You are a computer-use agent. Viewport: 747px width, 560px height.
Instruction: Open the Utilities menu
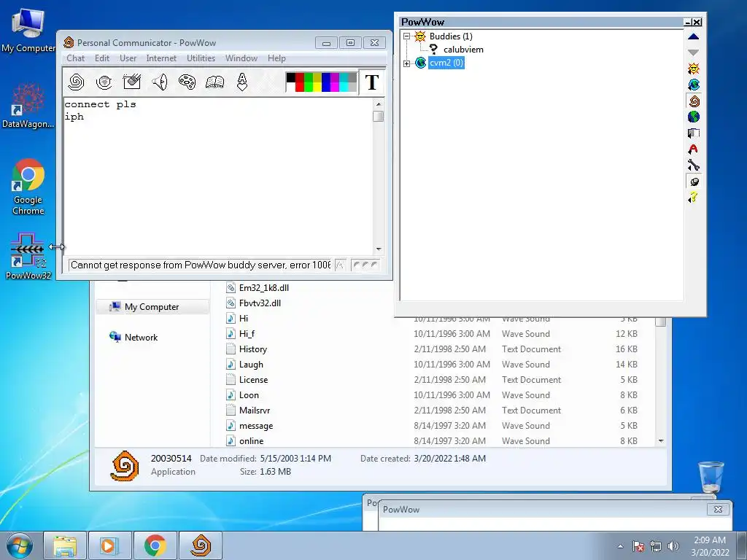[x=201, y=58]
